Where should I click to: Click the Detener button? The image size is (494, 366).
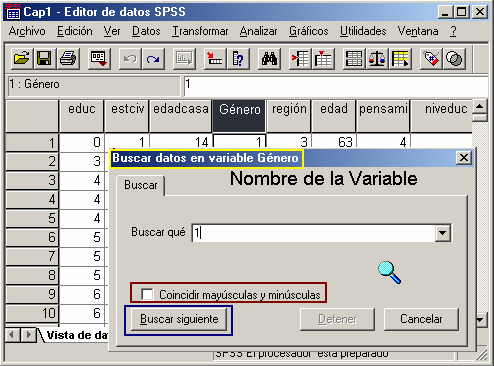[337, 319]
